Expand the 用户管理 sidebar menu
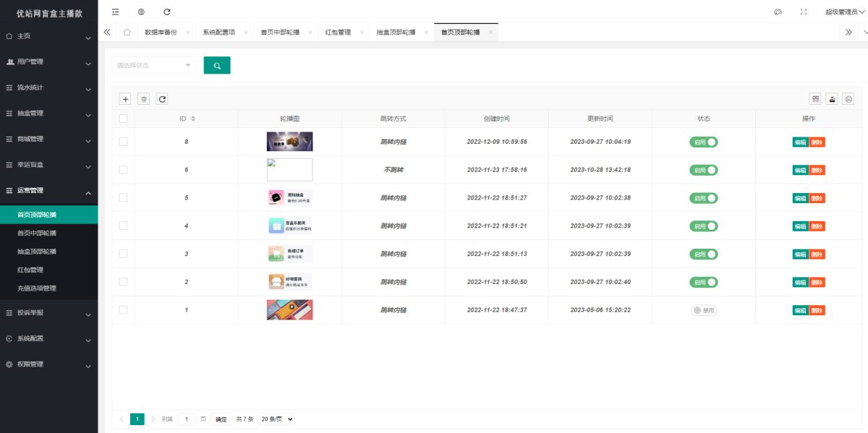This screenshot has width=868, height=433. click(49, 62)
